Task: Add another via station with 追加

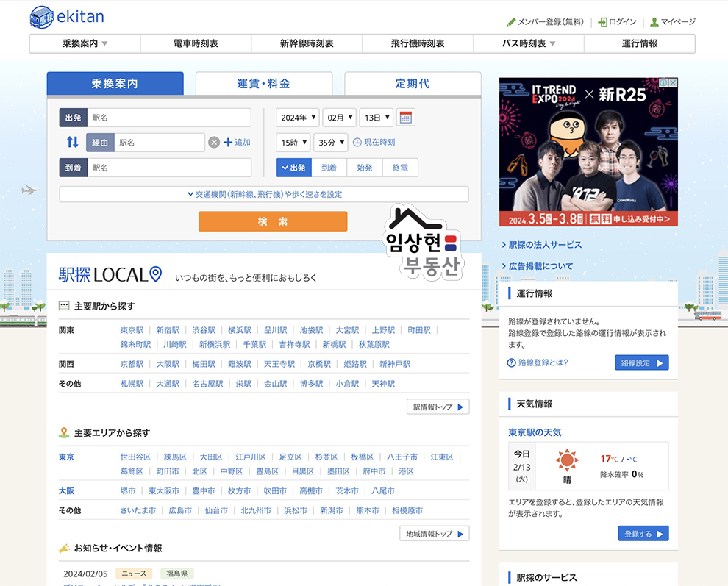Action: tap(238, 142)
